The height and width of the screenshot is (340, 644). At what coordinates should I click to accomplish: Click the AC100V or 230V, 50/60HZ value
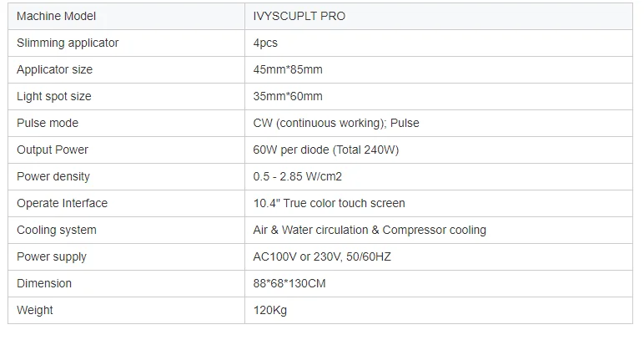tap(322, 256)
